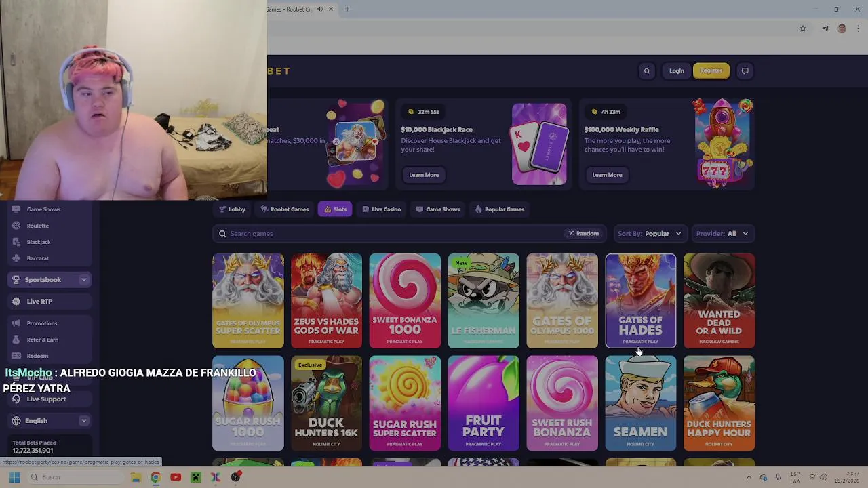Click the taskbar clock and date
Screen dimensions: 868x488
[846, 477]
